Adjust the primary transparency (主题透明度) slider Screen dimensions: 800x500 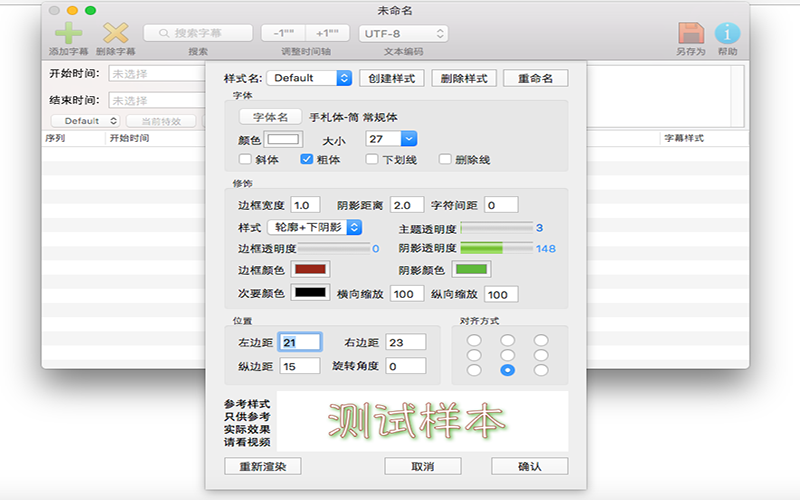(x=497, y=228)
